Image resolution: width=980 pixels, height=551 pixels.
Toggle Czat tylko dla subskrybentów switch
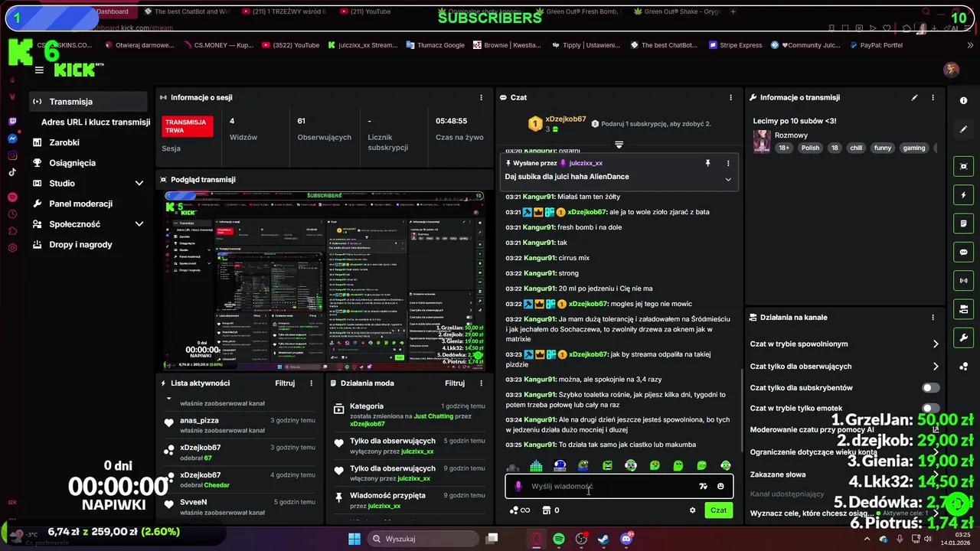pyautogui.click(x=931, y=388)
